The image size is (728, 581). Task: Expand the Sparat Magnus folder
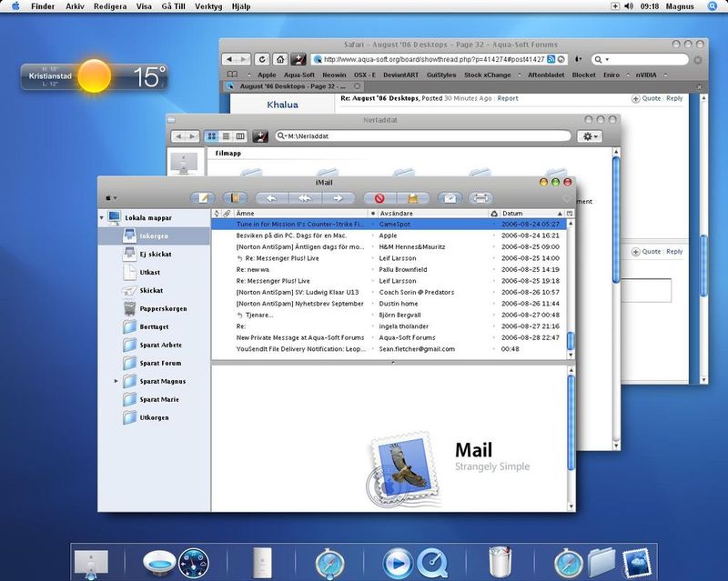tap(116, 381)
